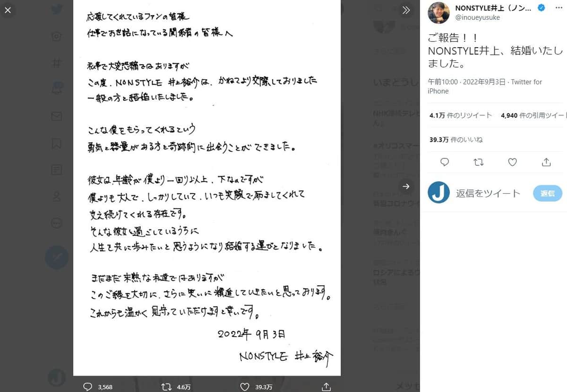The image size is (567, 392).
Task: Toggle a retweet of the marriage announcement
Action: click(x=479, y=162)
